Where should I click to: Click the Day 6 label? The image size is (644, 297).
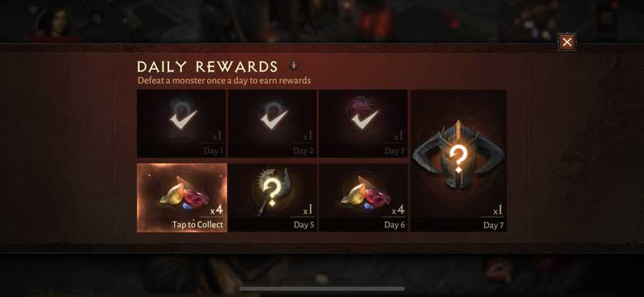point(395,225)
